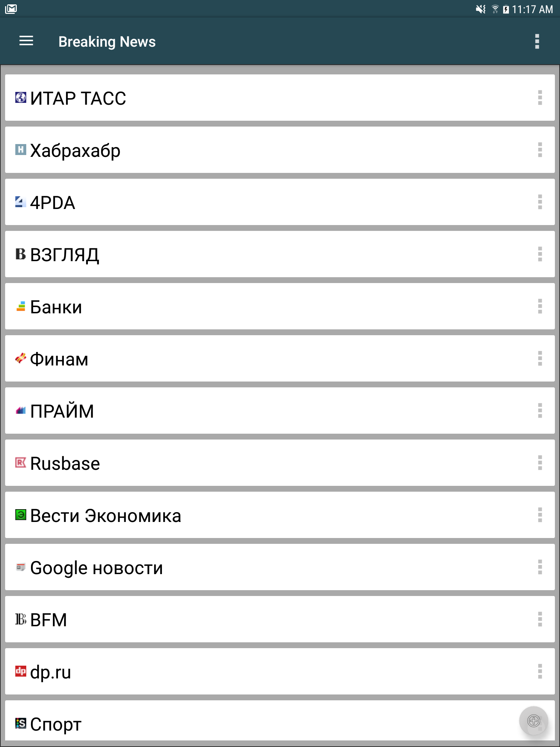Tap the Breaking News title
The image size is (560, 747).
(107, 42)
